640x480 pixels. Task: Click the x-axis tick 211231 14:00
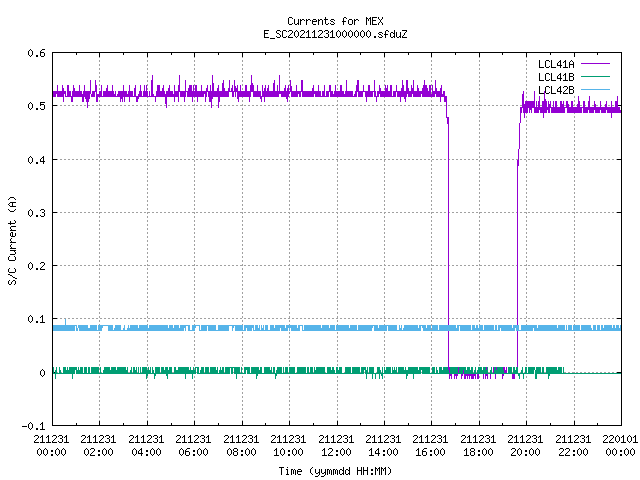tap(383, 446)
